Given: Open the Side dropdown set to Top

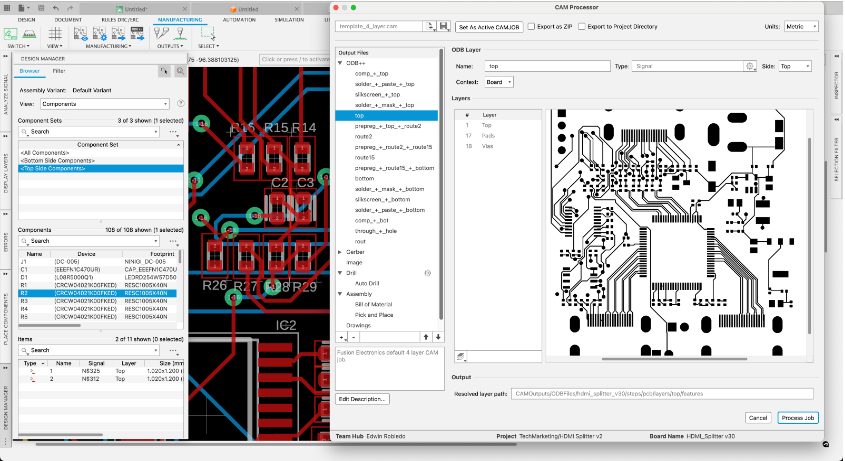Looking at the screenshot, I should click(x=795, y=66).
